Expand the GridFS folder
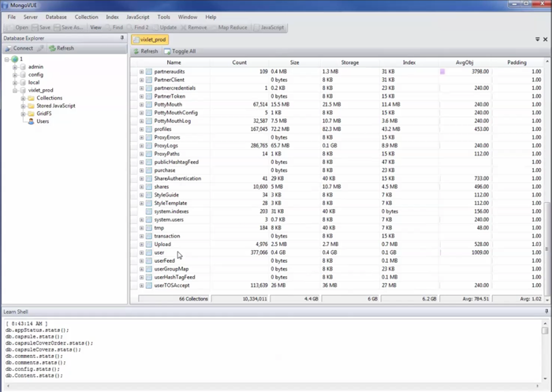The image size is (552, 392). point(23,114)
